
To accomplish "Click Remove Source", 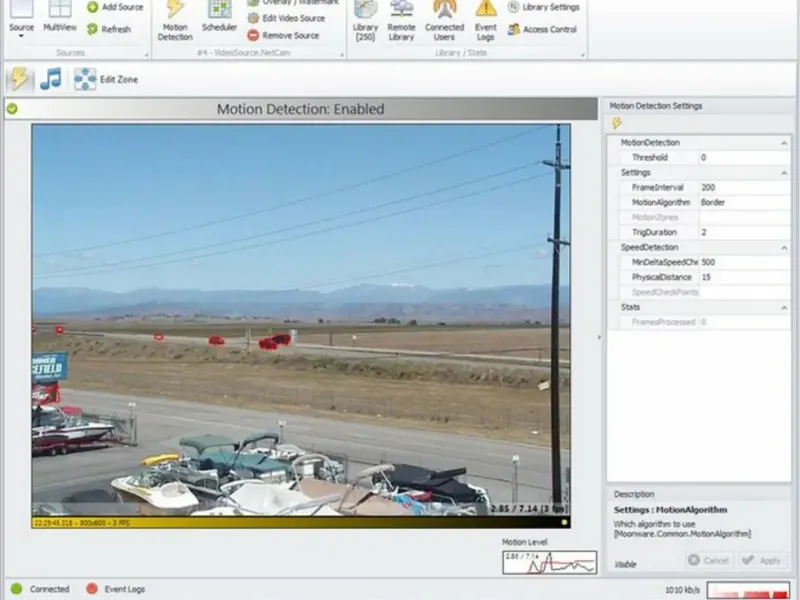I will [284, 35].
